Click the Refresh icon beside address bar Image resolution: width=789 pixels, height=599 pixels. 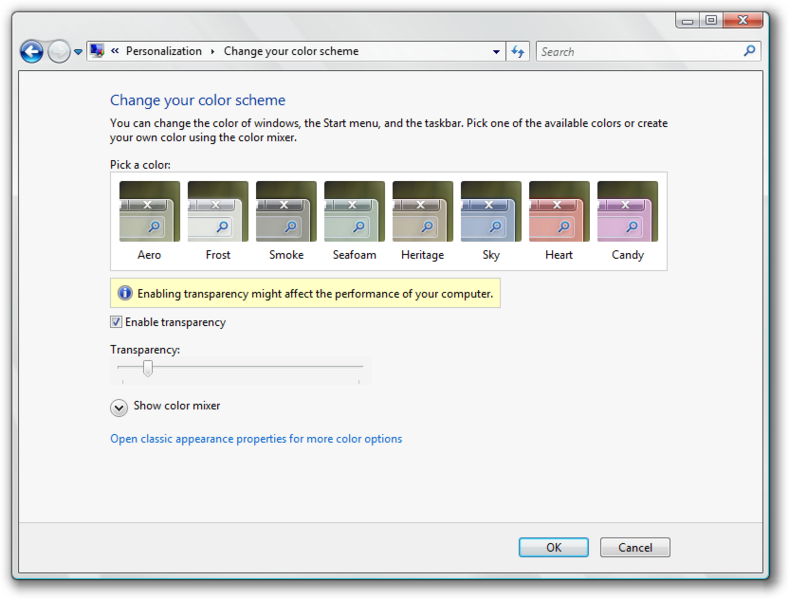[x=518, y=52]
